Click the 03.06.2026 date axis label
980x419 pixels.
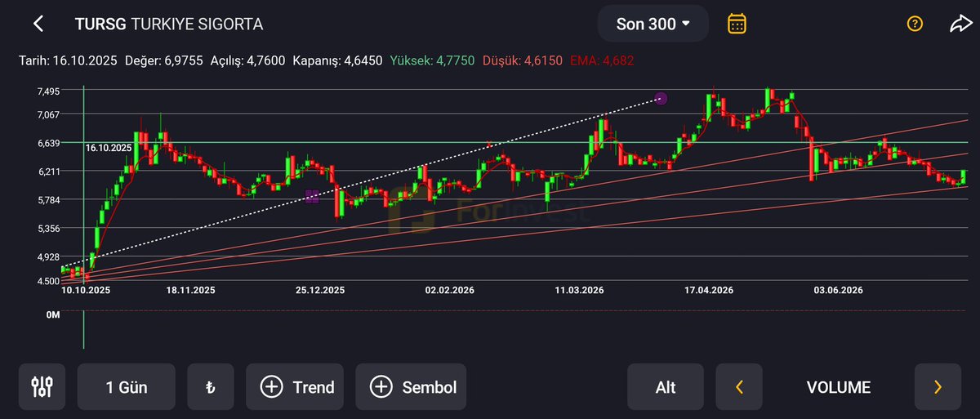pyautogui.click(x=838, y=290)
